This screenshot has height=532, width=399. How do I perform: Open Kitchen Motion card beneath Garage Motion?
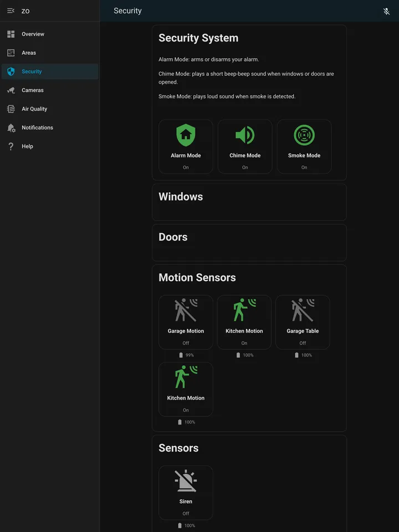point(186,389)
